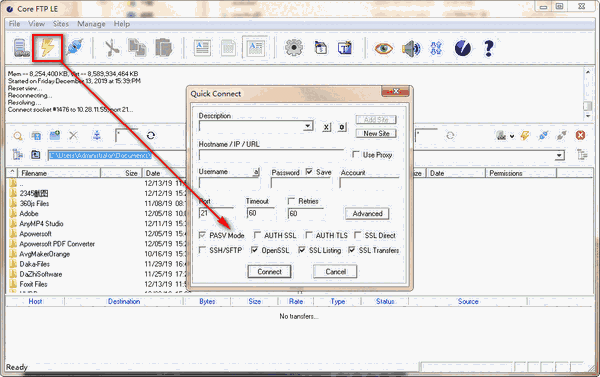The image size is (600, 377).
Task: Click the Password input field
Action: [301, 183]
